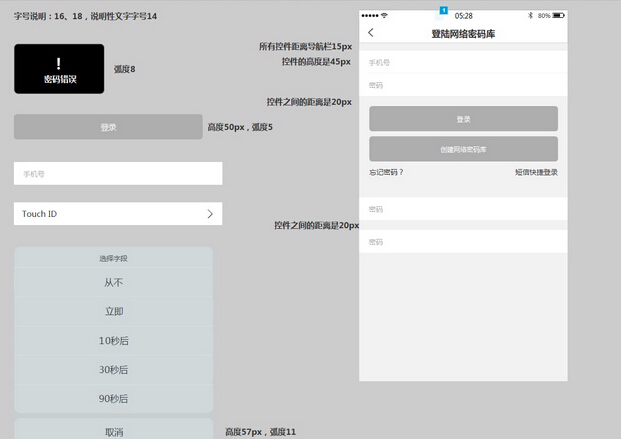Expand the Touch ID row chevron
The image size is (621, 439).
pos(210,214)
